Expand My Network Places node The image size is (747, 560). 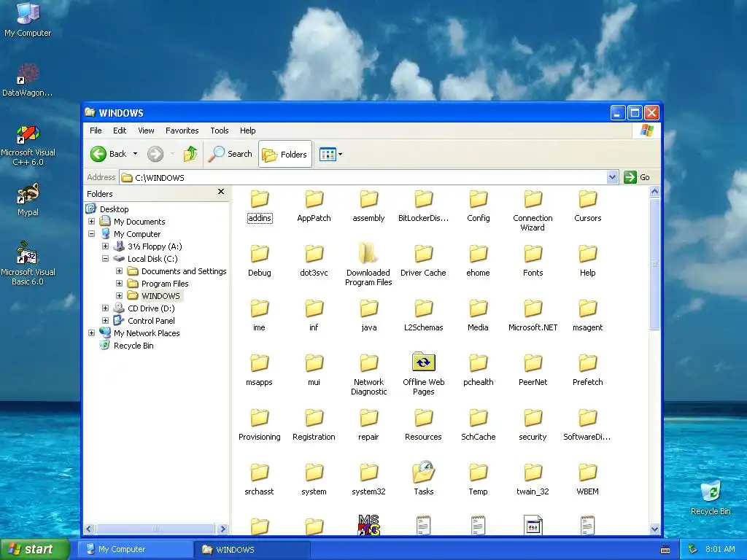click(x=91, y=332)
